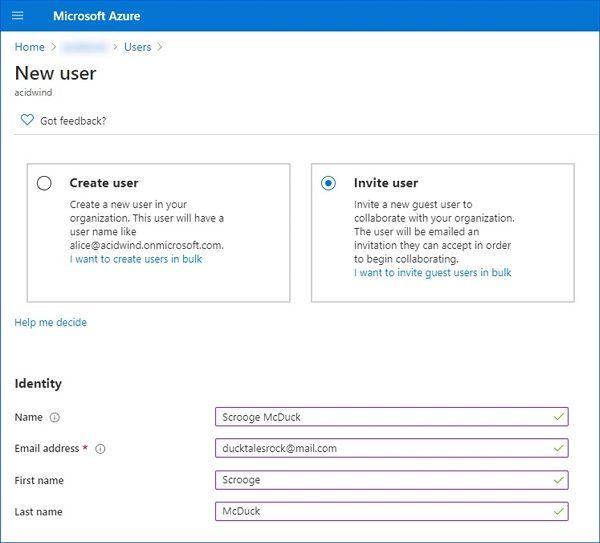The width and height of the screenshot is (600, 543).
Task: Go to Home in breadcrumb
Action: [29, 47]
